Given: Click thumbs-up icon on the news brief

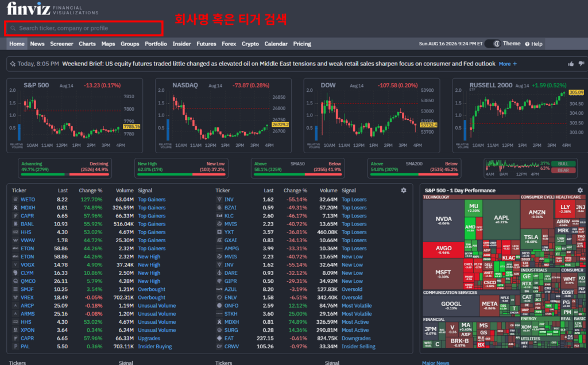Looking at the screenshot, I should click(571, 64).
